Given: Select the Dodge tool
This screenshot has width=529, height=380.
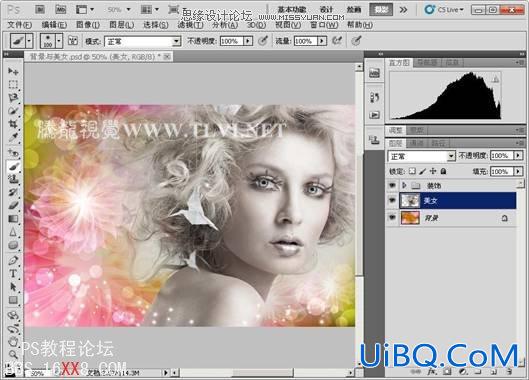Looking at the screenshot, I should coord(13,245).
